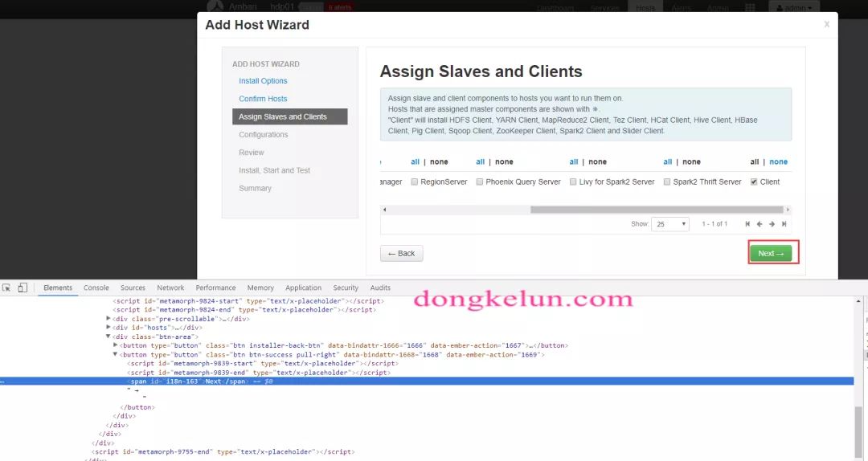Select the closing </button> tag row
Screen dimensions: 868x461
[138, 407]
